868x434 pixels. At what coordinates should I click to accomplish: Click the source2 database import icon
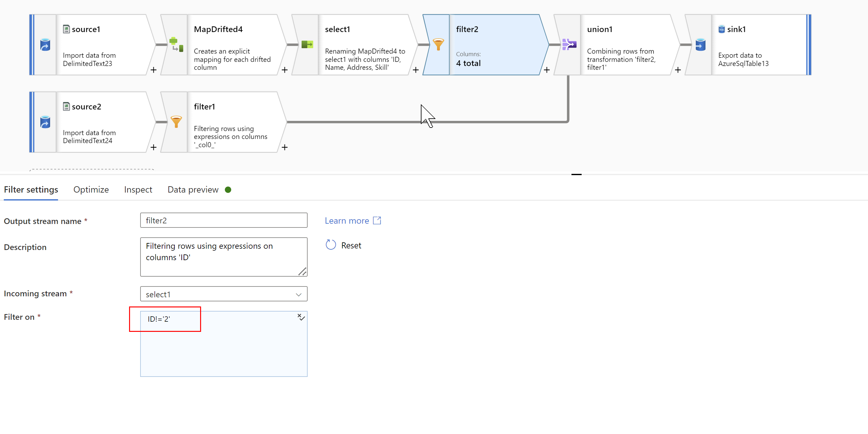point(45,122)
